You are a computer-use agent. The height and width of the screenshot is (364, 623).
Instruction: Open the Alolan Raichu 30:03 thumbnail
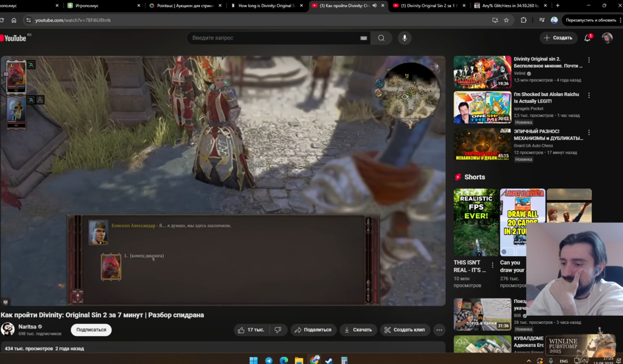point(482,107)
